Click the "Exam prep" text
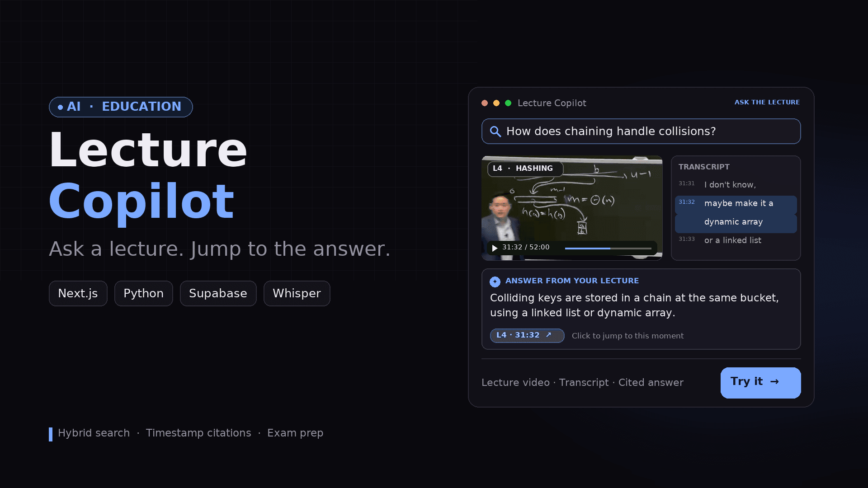 point(295,433)
